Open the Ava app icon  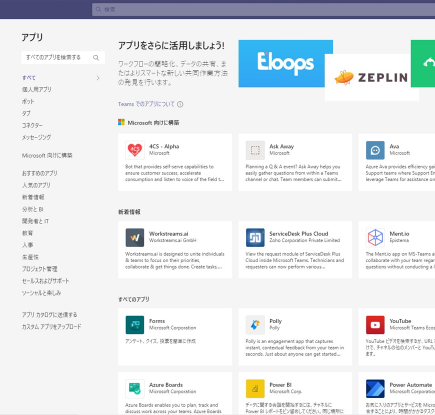(375, 150)
